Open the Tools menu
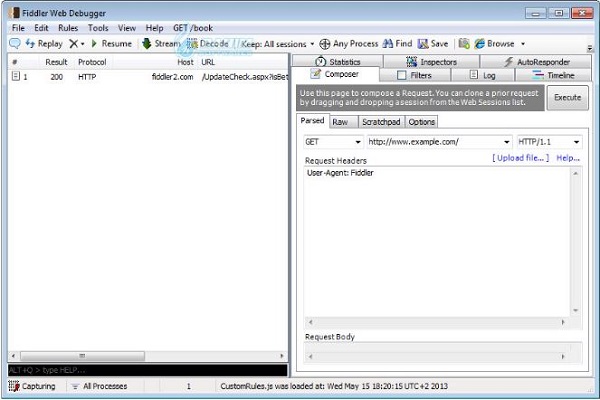This screenshot has height=400, width=600. 98,28
